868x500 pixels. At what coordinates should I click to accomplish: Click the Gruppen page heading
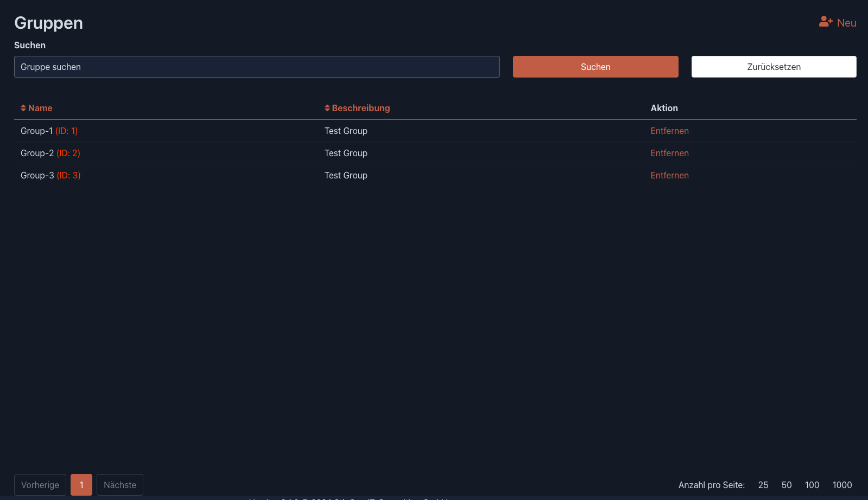tap(48, 23)
